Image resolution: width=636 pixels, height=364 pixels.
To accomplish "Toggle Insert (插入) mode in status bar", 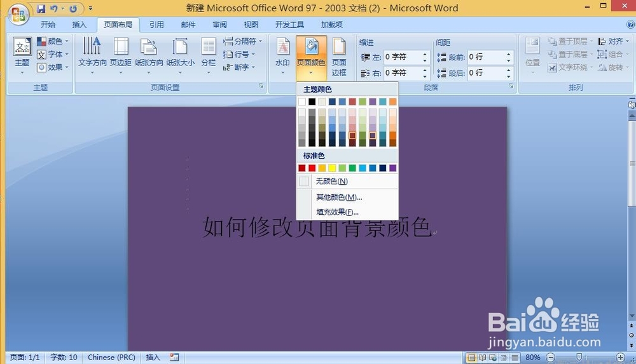I will 153,357.
